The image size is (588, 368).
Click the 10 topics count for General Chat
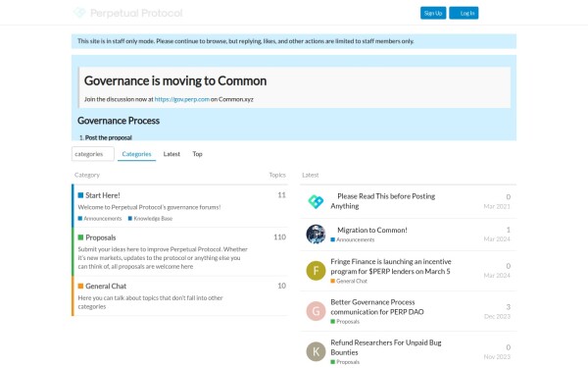click(x=281, y=286)
